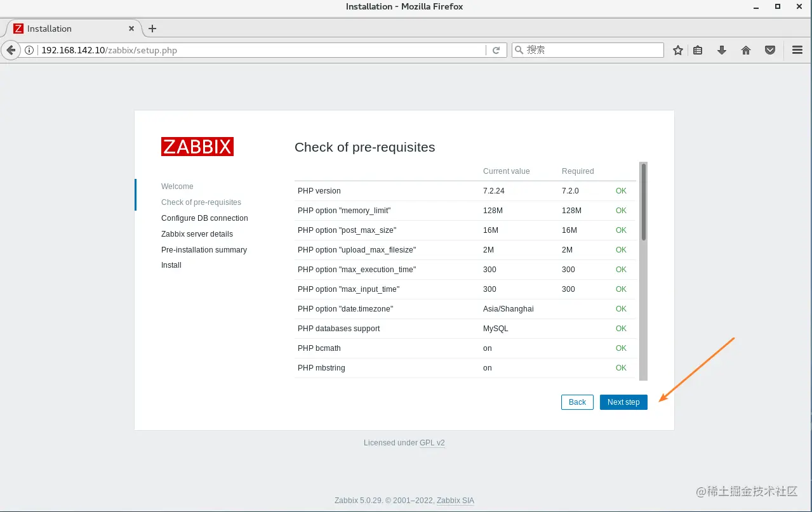Click current value 16M for post_max_size
The height and width of the screenshot is (512, 812).
tap(491, 230)
